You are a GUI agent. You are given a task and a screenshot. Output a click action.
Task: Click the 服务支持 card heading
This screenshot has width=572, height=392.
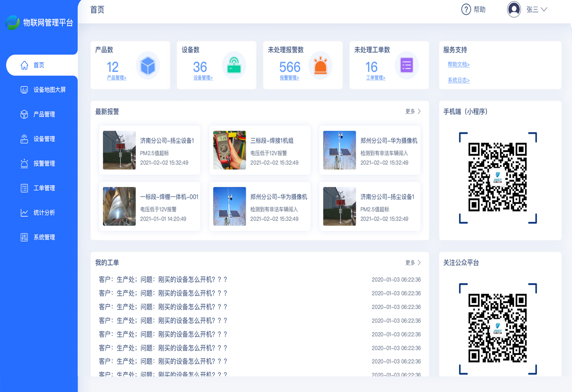tap(455, 50)
